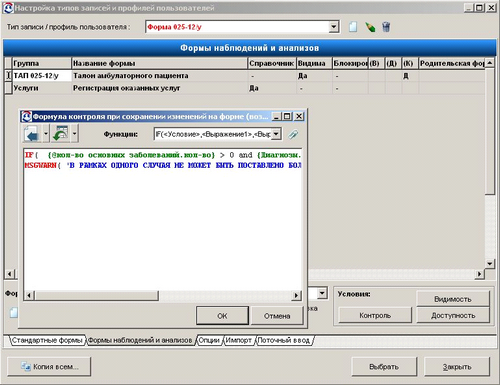This screenshot has height=385, width=500.
Task: Click the IF keyword in formula text
Action: pyautogui.click(x=29, y=155)
